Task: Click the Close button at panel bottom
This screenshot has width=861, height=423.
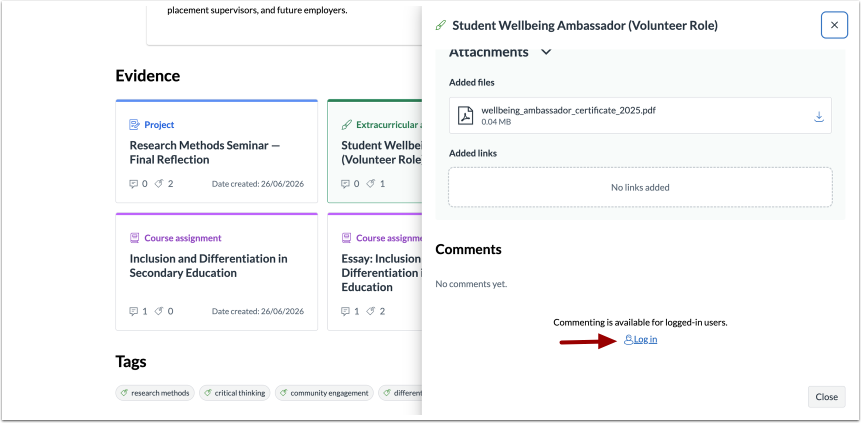Action: [826, 397]
